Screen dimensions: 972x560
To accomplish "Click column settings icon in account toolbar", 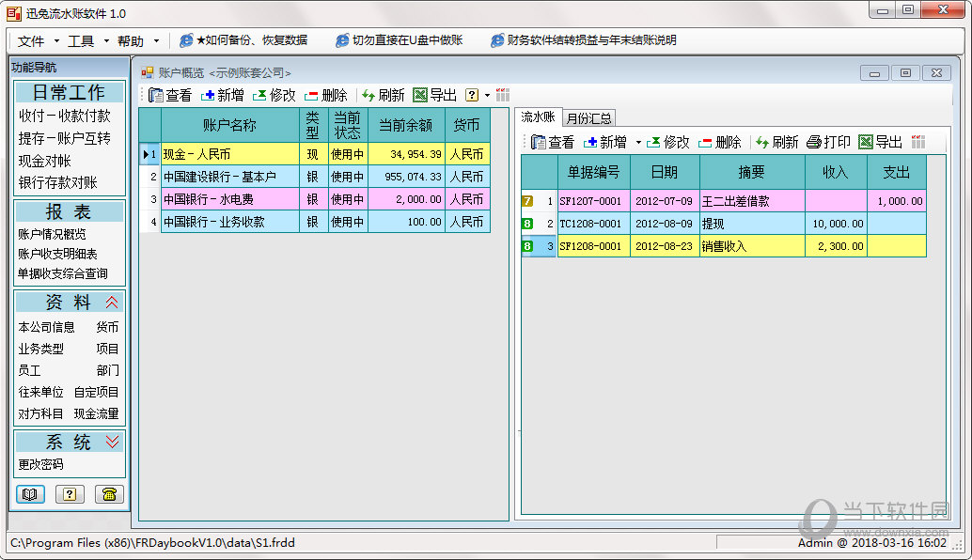I will pos(503,95).
